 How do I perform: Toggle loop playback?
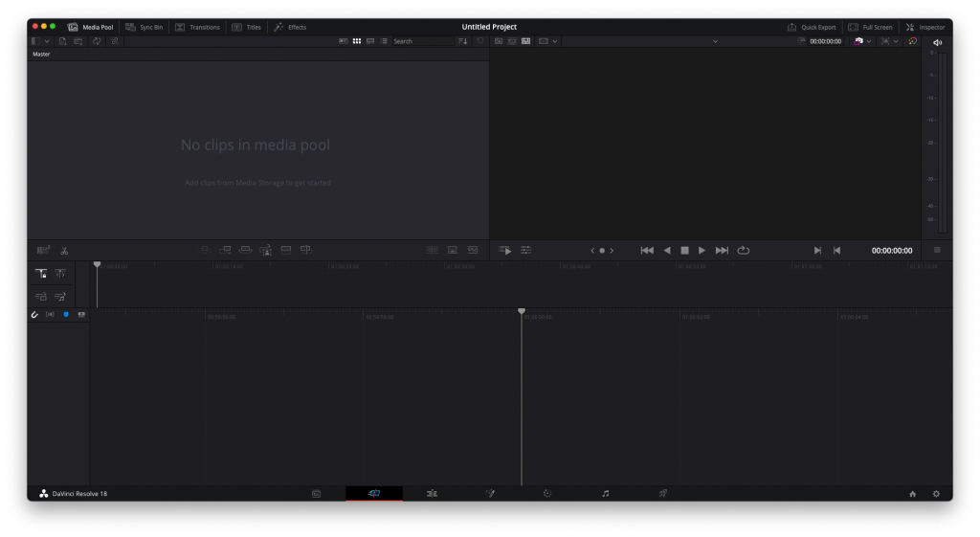743,251
